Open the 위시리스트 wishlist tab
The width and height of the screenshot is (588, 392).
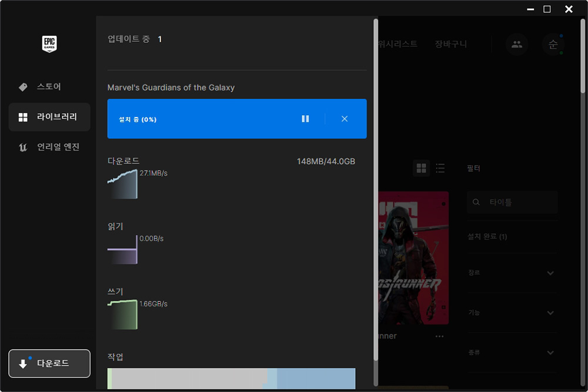click(397, 44)
